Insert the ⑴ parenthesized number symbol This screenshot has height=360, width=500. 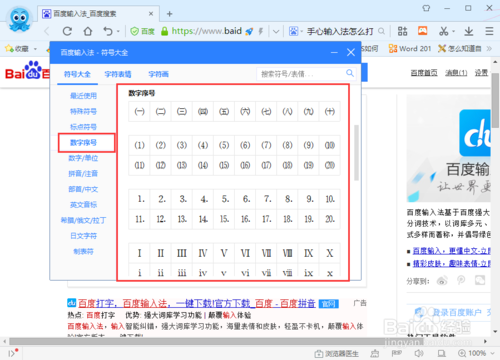(139, 145)
